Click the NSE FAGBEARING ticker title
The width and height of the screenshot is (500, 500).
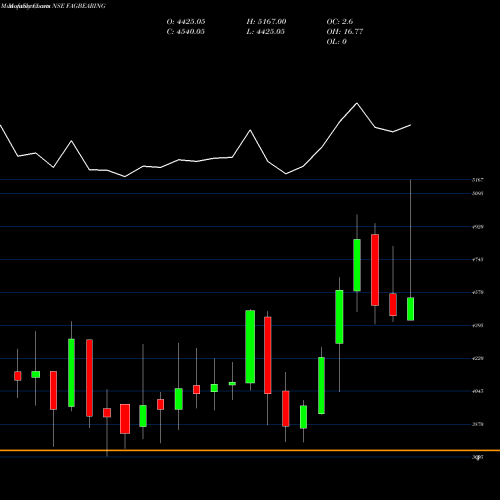coord(79,6)
